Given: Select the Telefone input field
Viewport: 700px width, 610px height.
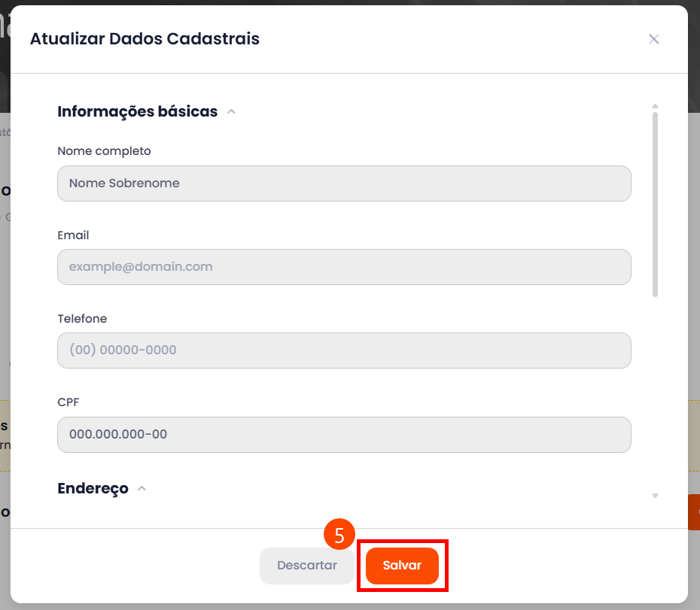Looking at the screenshot, I should point(344,351).
